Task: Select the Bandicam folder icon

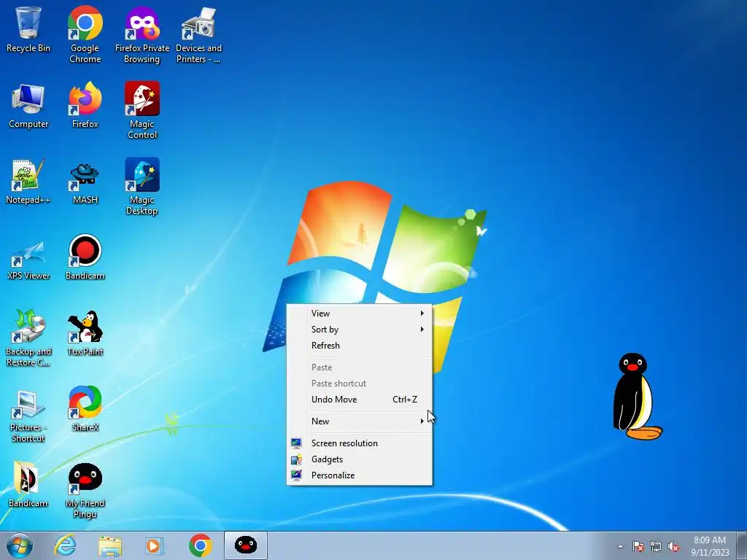Action: [28, 484]
